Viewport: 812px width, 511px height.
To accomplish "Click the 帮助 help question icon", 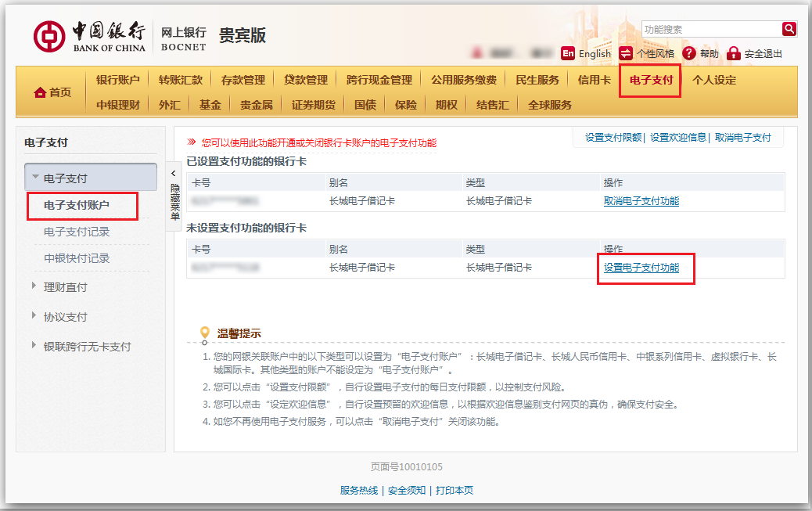I will 689,53.
